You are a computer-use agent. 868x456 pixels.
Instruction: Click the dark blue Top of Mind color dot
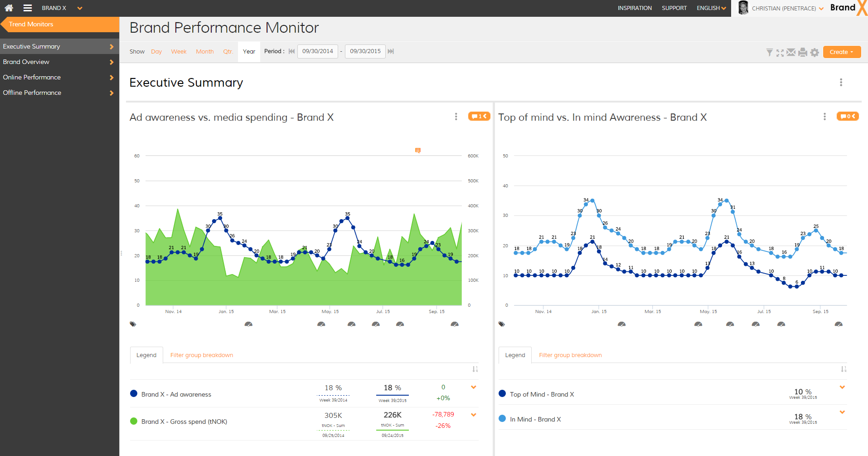[502, 393]
